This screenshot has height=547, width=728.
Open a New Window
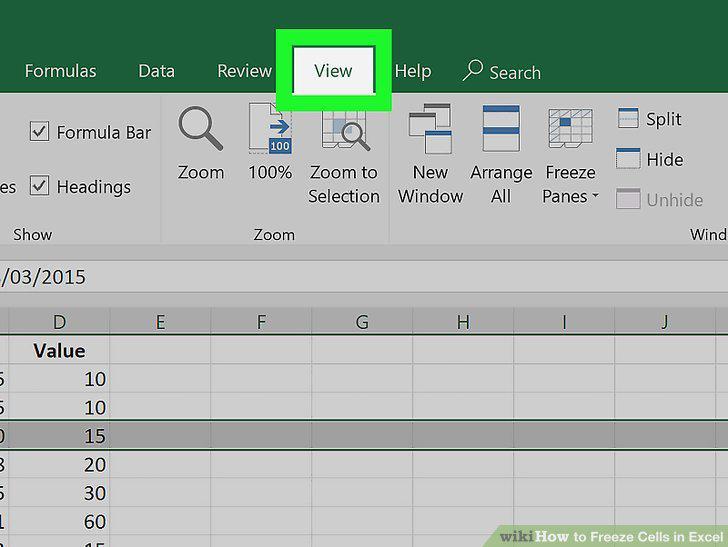pos(430,129)
